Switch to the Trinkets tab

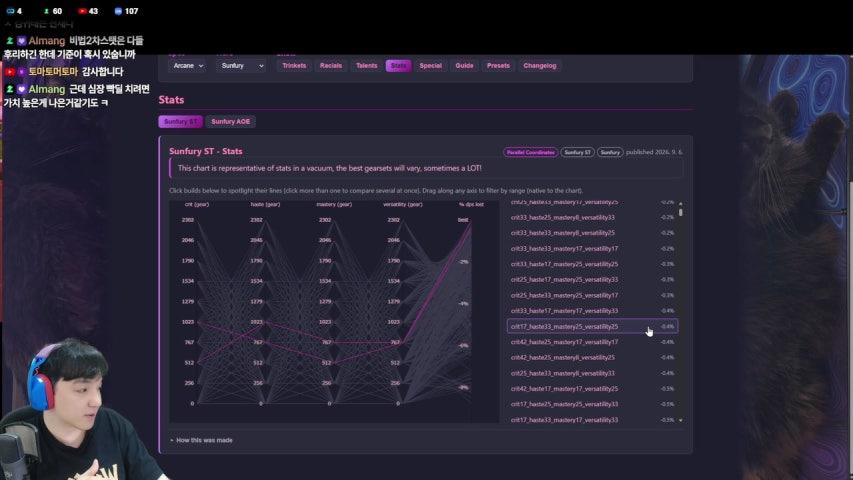coord(294,66)
